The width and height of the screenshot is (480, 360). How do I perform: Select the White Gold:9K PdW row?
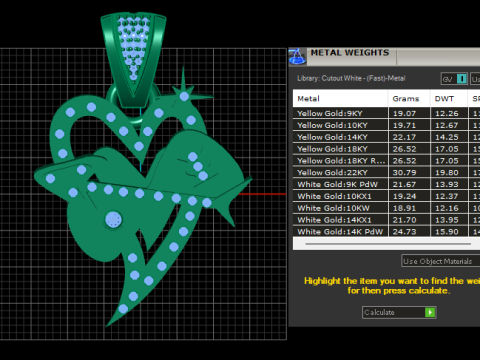pos(387,184)
